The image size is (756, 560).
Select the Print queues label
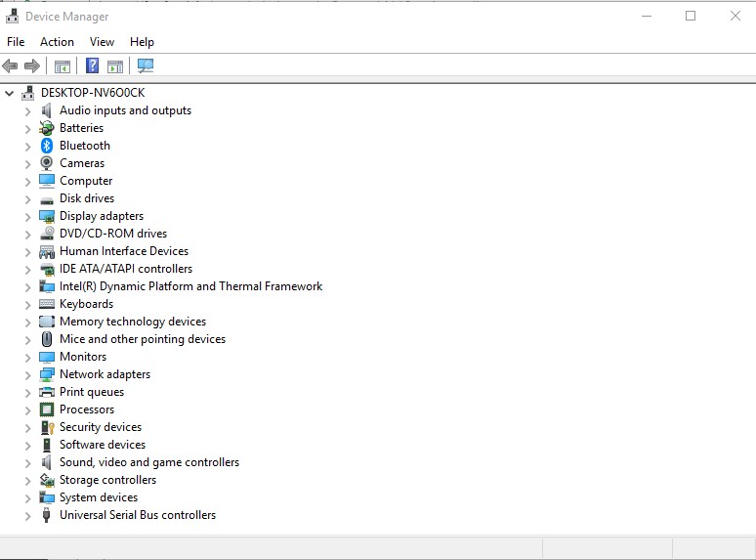coord(92,392)
